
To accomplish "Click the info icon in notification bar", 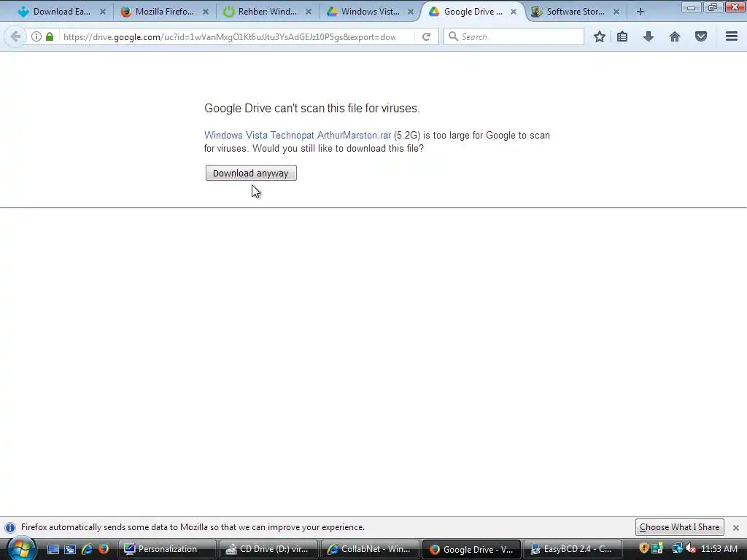I will (x=10, y=528).
